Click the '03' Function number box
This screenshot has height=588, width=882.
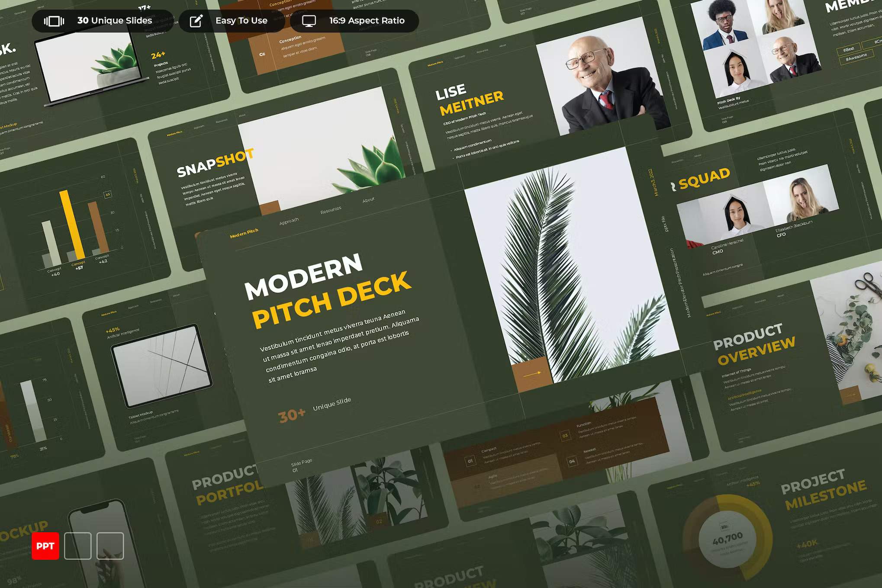[x=565, y=436]
